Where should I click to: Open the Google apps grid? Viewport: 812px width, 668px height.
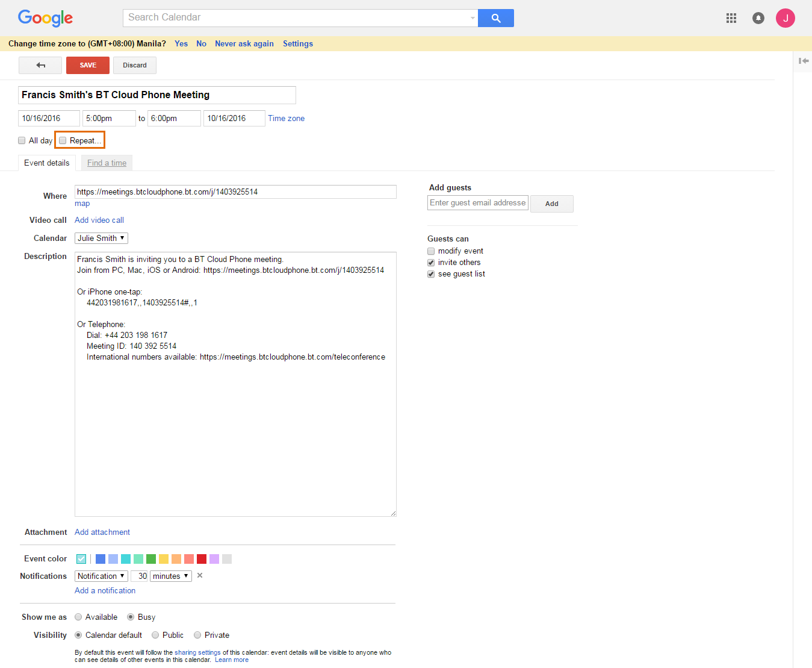pyautogui.click(x=731, y=18)
